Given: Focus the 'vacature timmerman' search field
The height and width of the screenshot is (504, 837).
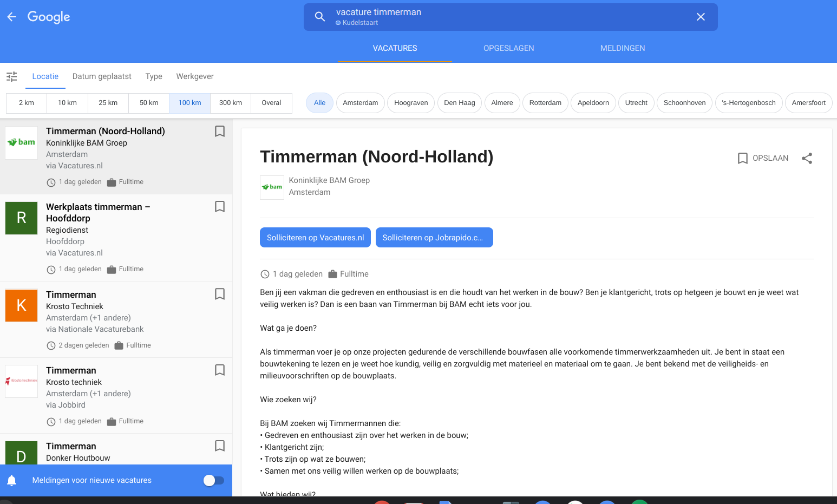Looking at the screenshot, I should 511,17.
